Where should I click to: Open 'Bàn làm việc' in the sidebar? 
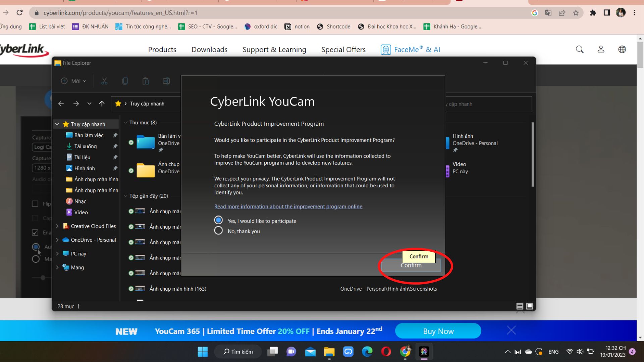[x=89, y=135]
